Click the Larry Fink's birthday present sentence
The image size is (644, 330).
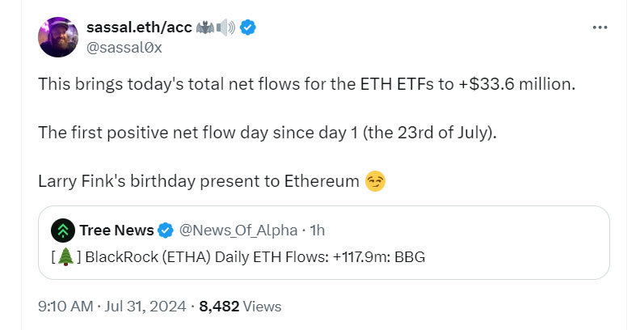coord(198,181)
